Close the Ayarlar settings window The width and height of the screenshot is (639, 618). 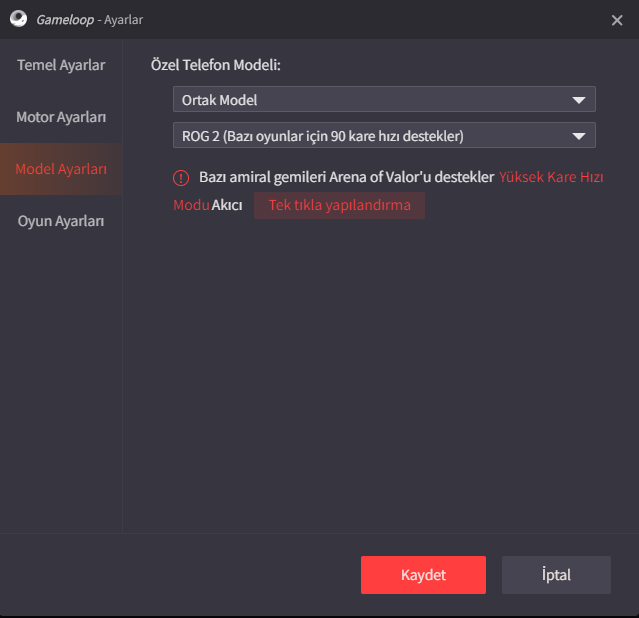(617, 20)
